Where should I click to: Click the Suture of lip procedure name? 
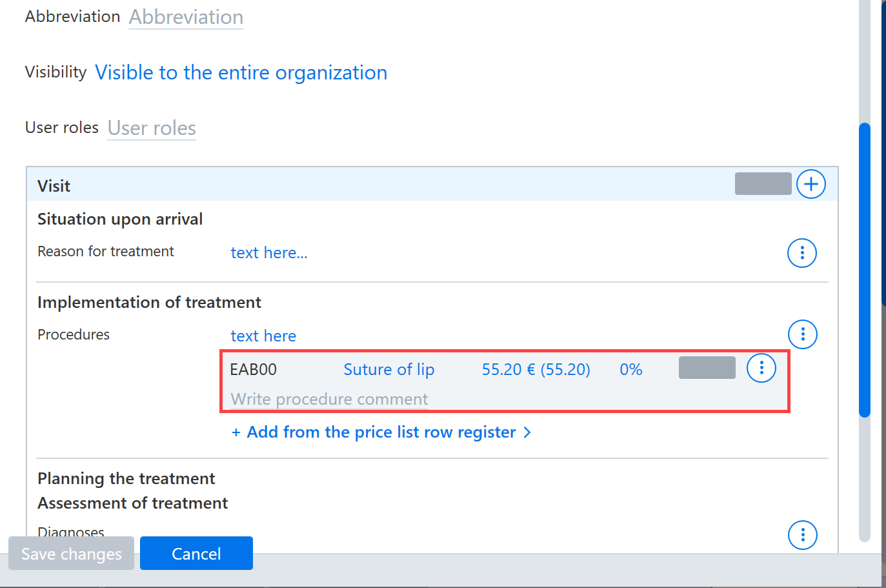click(x=389, y=370)
